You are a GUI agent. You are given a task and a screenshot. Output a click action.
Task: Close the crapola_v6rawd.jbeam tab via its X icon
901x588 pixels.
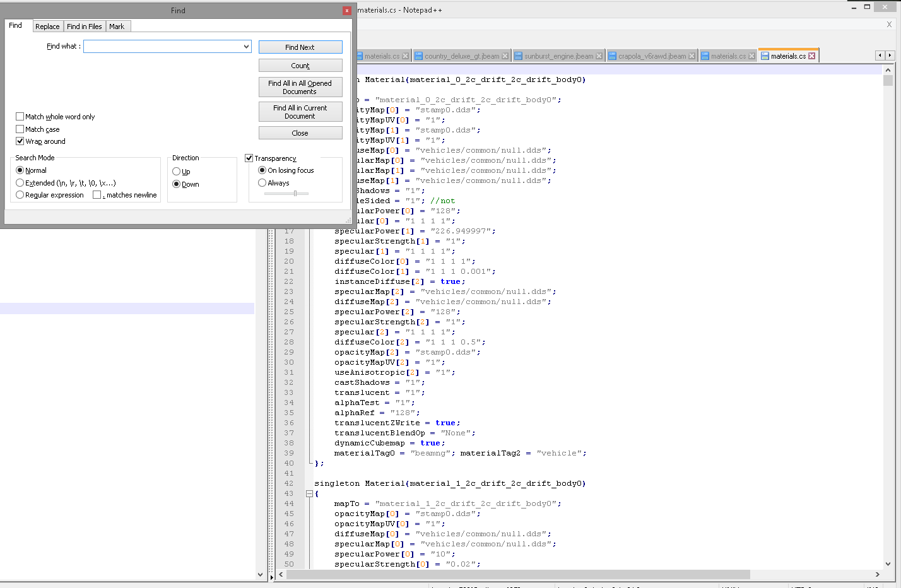692,56
